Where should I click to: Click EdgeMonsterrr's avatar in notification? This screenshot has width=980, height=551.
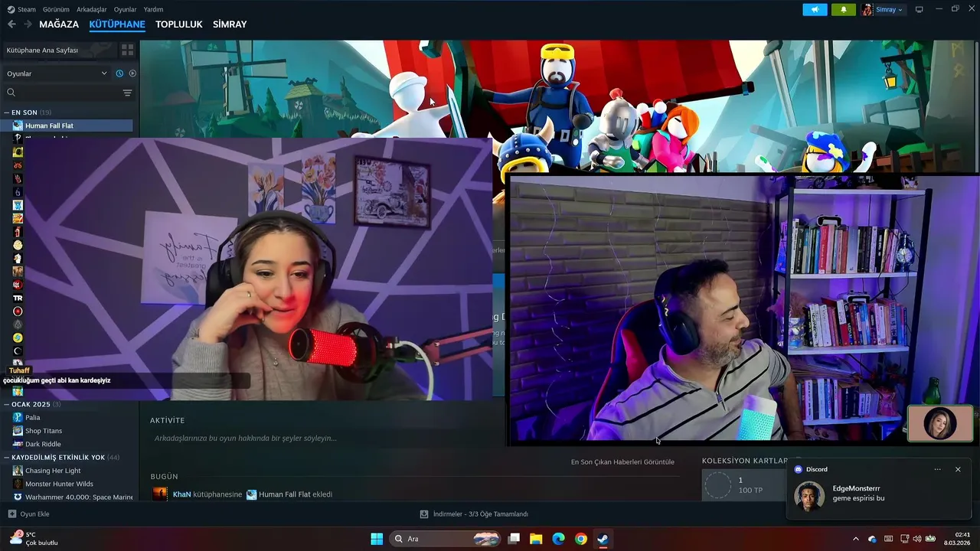[809, 495]
